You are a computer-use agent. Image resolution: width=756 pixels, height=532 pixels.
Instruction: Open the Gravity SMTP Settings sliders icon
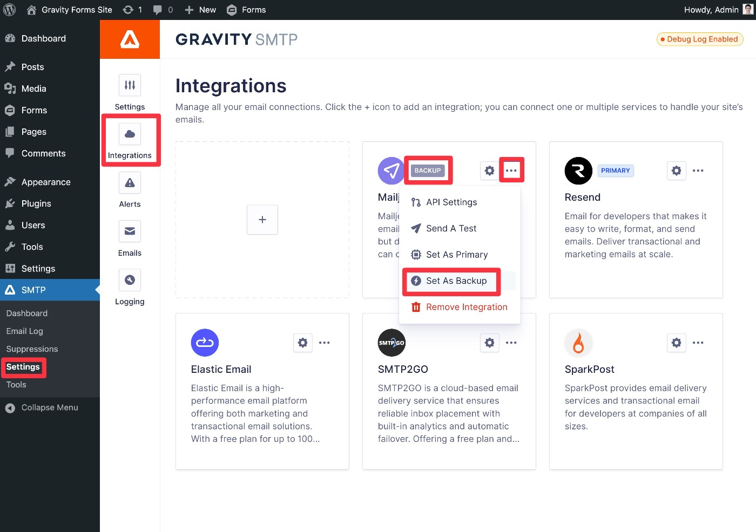tap(130, 85)
